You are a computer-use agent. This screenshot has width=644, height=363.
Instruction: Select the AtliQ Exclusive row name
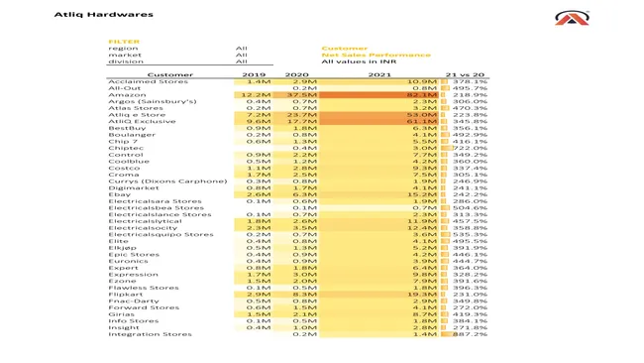(x=142, y=122)
